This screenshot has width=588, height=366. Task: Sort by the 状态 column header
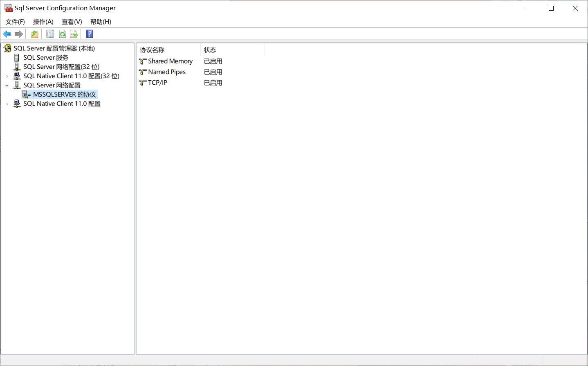[232, 50]
